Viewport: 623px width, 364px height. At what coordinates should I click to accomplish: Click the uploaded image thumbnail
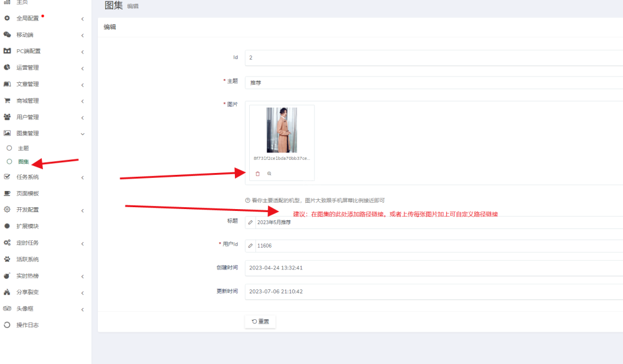pos(282,130)
